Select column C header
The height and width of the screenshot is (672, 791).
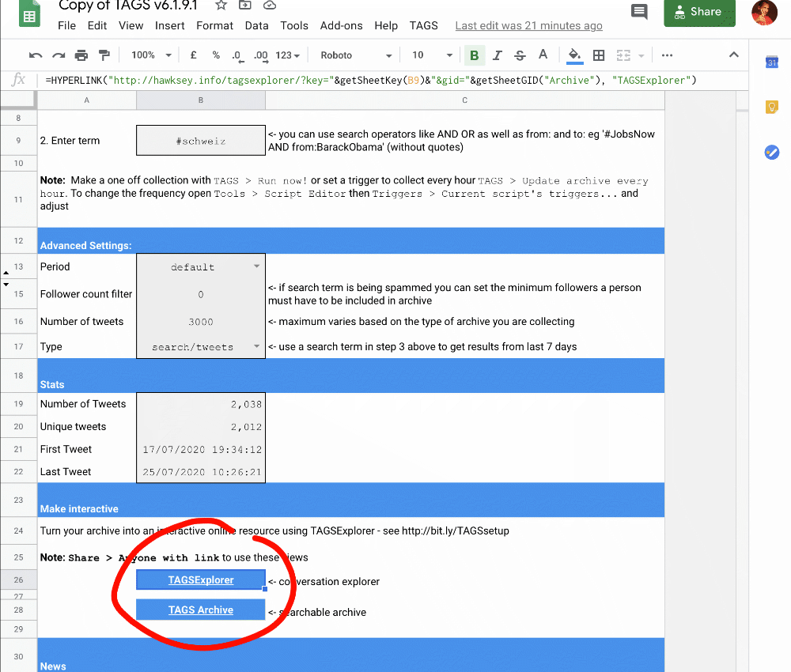pyautogui.click(x=464, y=100)
